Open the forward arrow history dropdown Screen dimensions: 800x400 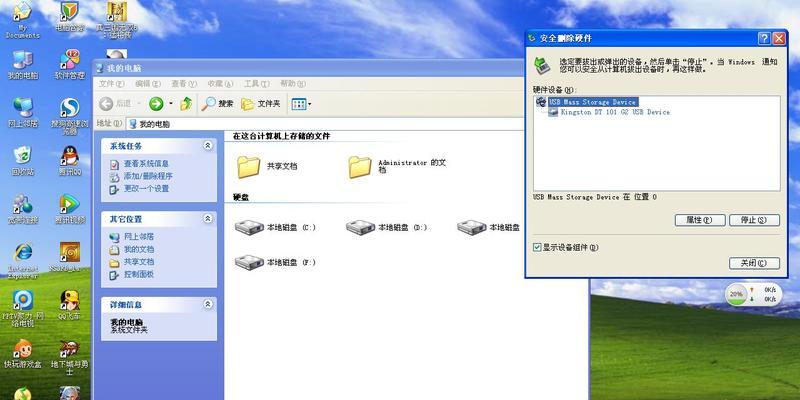click(171, 104)
